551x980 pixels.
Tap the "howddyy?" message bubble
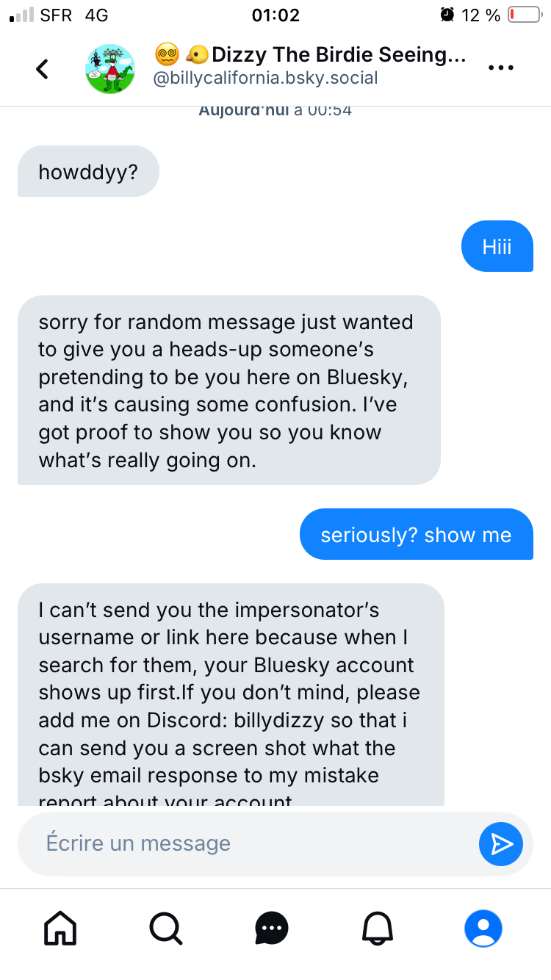point(88,172)
